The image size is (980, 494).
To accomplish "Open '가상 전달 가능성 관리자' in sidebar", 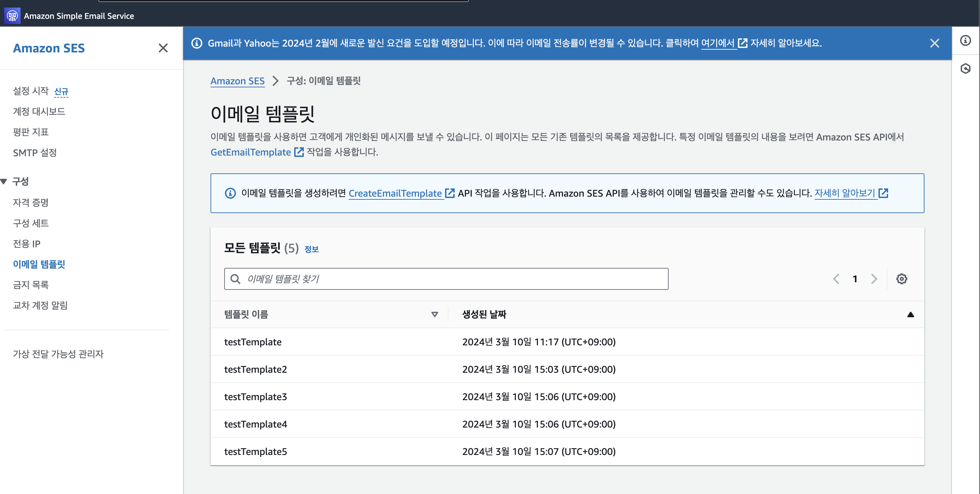I will click(x=58, y=354).
